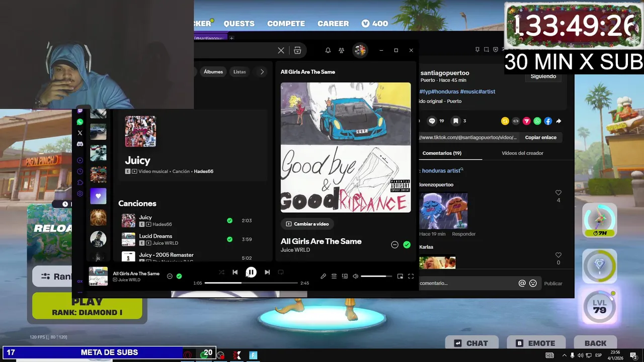Seek on the Spotify song progress bar
The width and height of the screenshot is (644, 362).
[x=251, y=283]
